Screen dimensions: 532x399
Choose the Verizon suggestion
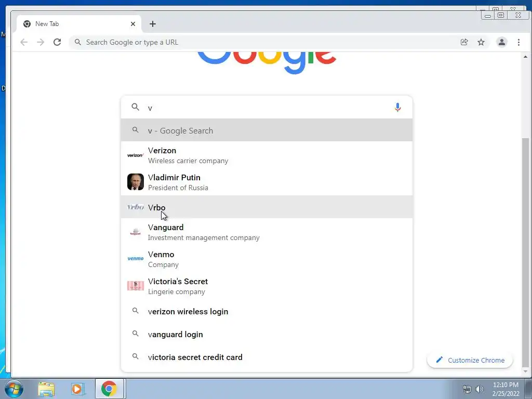pos(267,155)
